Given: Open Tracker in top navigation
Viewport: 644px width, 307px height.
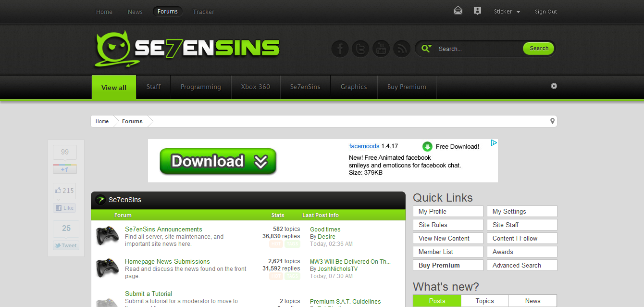Looking at the screenshot, I should (203, 12).
